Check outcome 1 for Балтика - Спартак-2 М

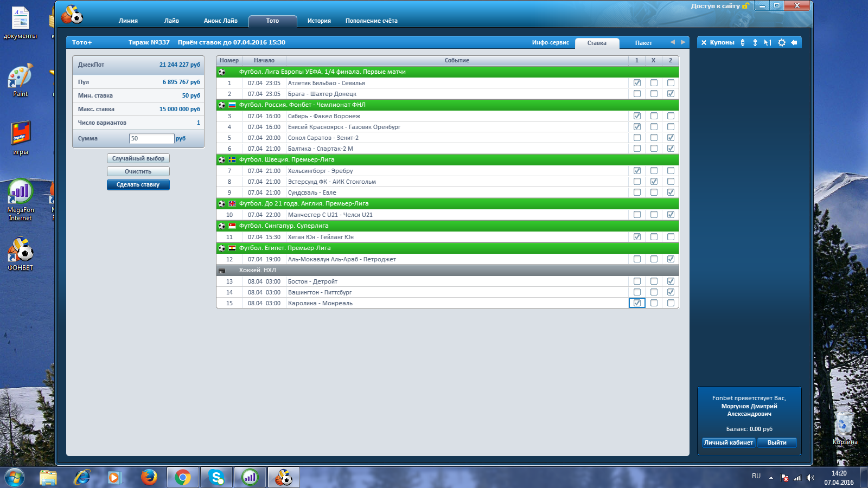coord(637,149)
